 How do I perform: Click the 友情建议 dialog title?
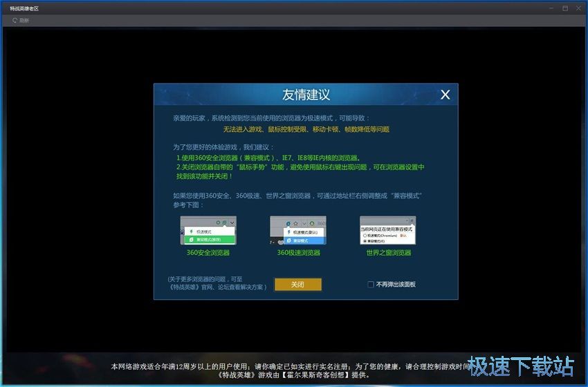click(306, 95)
